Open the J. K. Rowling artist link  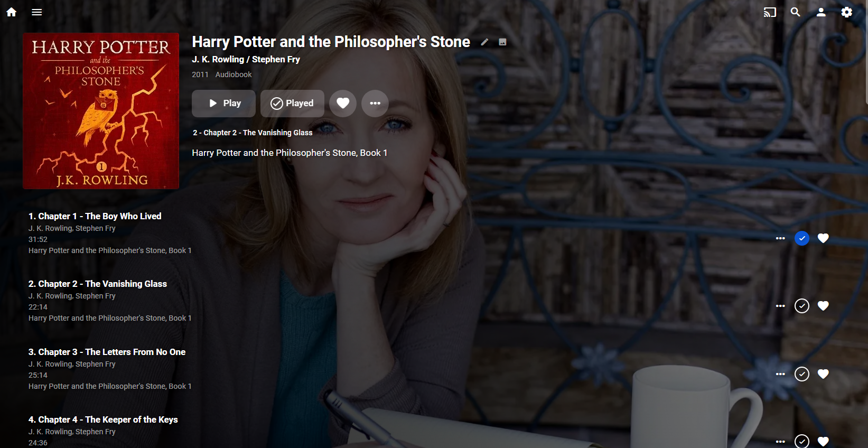point(218,60)
